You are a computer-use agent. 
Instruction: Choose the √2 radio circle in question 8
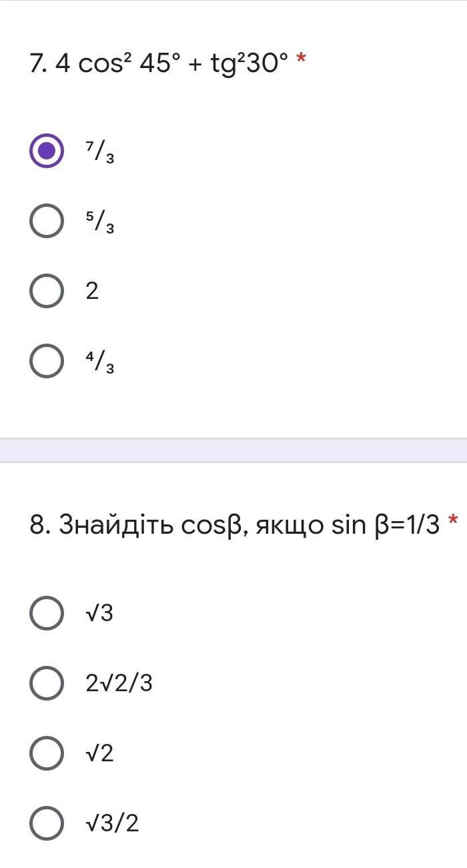coord(47,753)
